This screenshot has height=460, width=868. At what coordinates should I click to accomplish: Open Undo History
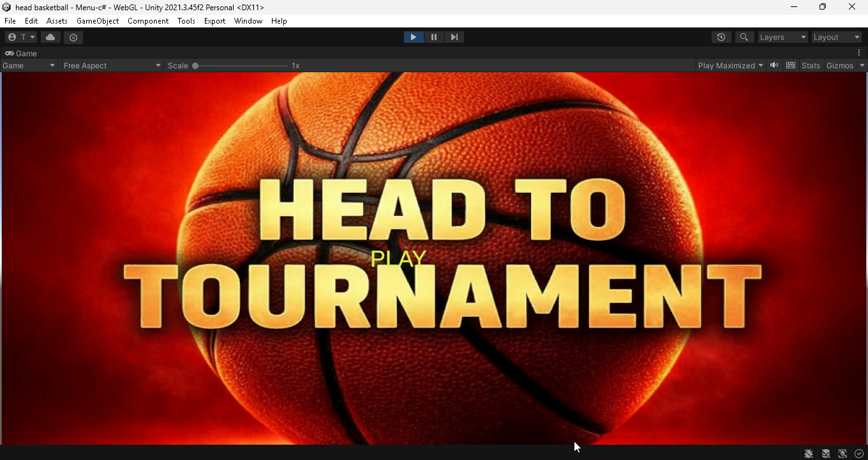click(x=721, y=37)
